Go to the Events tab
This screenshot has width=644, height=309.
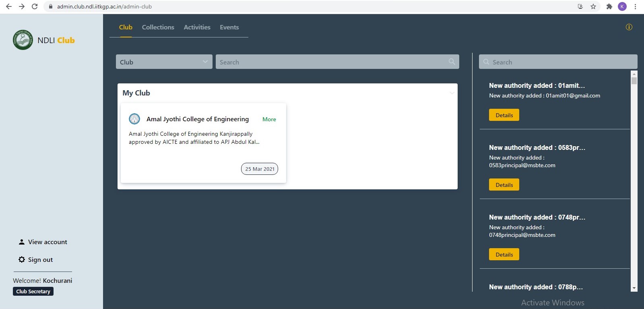click(229, 27)
